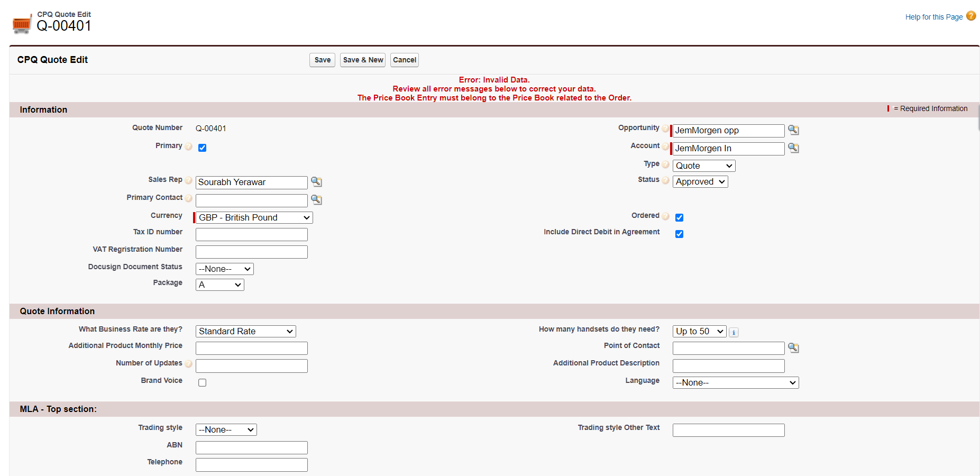Image resolution: width=980 pixels, height=476 pixels.
Task: Click the Save button
Action: pos(322,60)
